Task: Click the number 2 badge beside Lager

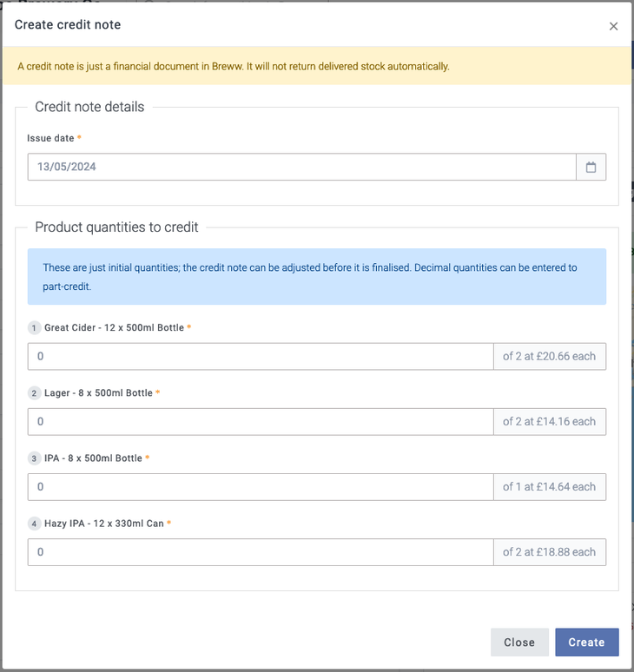Action: coord(35,393)
